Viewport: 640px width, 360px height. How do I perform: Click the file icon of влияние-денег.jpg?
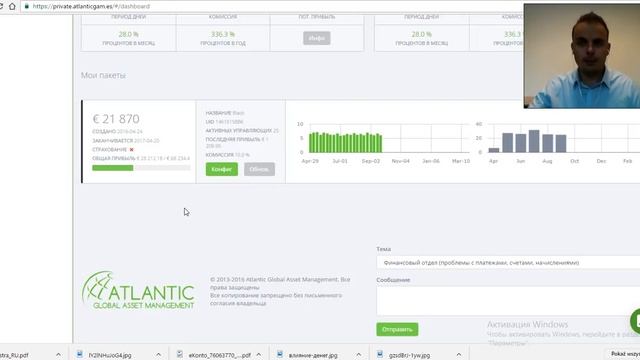pos(280,354)
